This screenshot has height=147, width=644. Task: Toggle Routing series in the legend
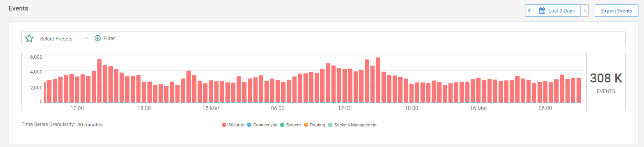click(314, 125)
